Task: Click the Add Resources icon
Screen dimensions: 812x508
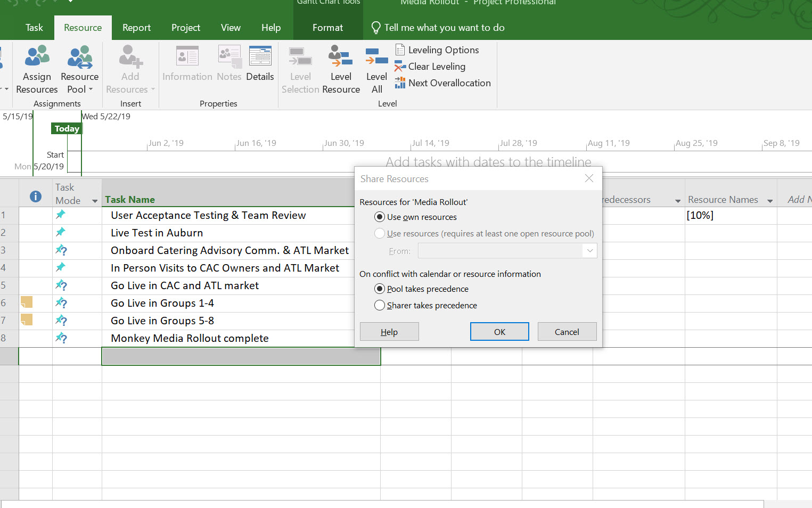Action: pos(130,56)
